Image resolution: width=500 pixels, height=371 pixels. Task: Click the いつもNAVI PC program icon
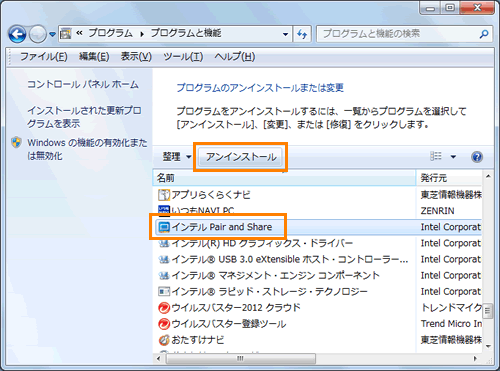click(164, 210)
